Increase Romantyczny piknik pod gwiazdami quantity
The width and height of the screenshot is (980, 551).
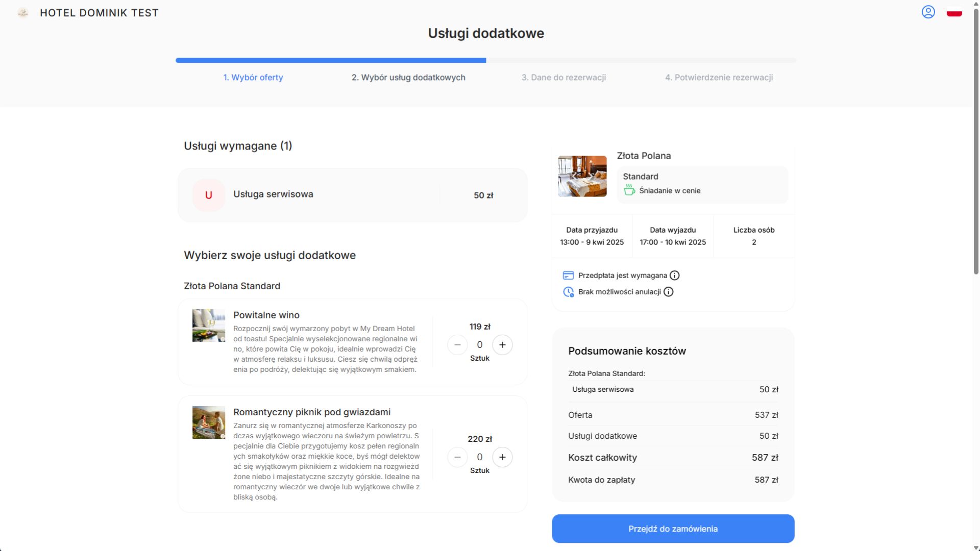502,457
